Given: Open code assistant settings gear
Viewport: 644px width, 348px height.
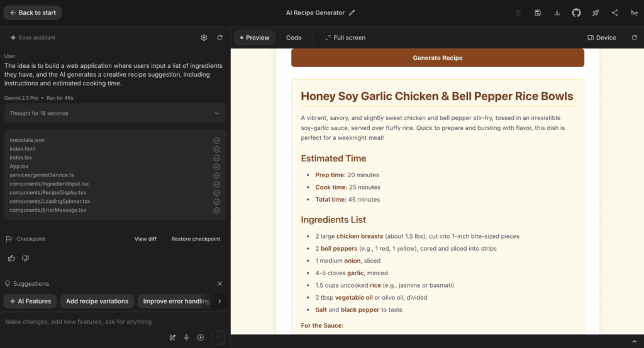Looking at the screenshot, I should click(x=204, y=38).
